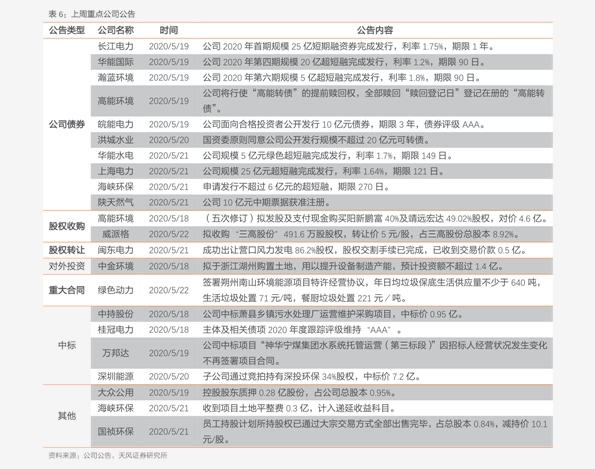Click the 高能转债 early redemption announcement
Image resolution: width=595 pixels, height=469 pixels.
374,101
